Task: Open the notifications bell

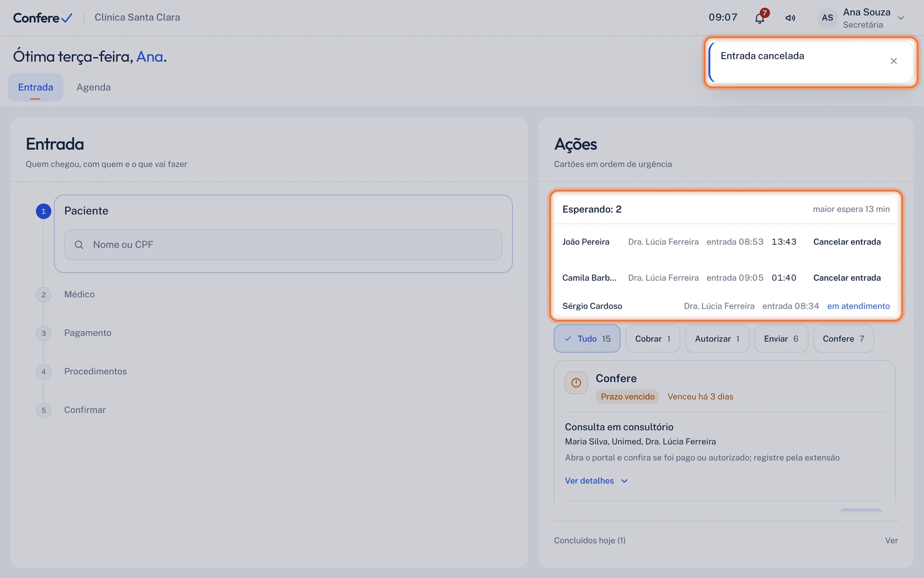Action: tap(759, 18)
